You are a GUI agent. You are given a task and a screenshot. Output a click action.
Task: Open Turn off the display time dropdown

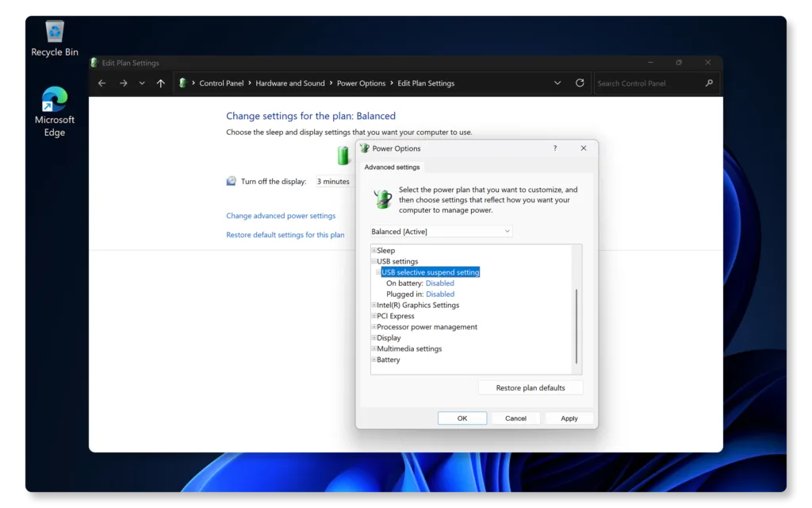click(x=335, y=182)
